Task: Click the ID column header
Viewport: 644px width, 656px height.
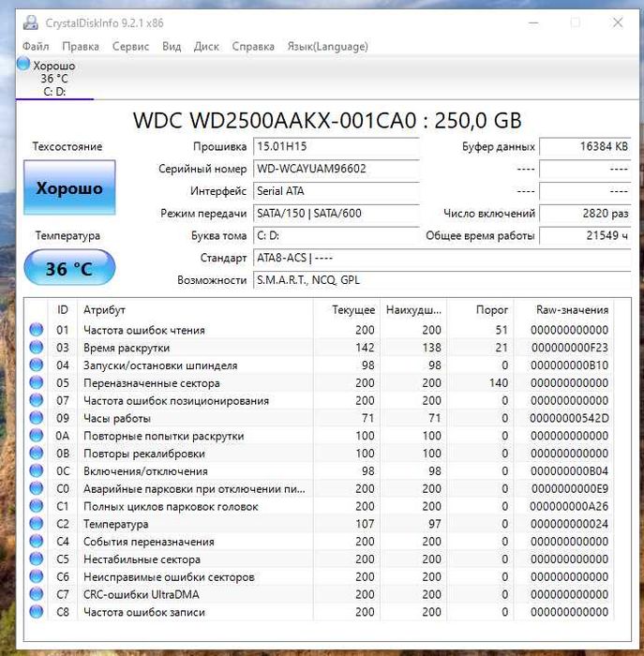Action: [63, 310]
